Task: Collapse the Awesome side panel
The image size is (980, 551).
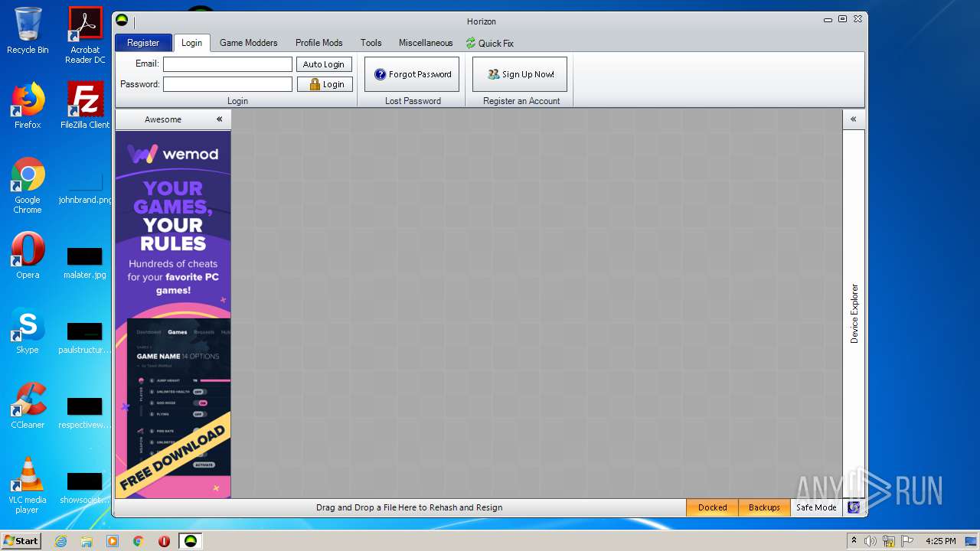Action: click(219, 119)
